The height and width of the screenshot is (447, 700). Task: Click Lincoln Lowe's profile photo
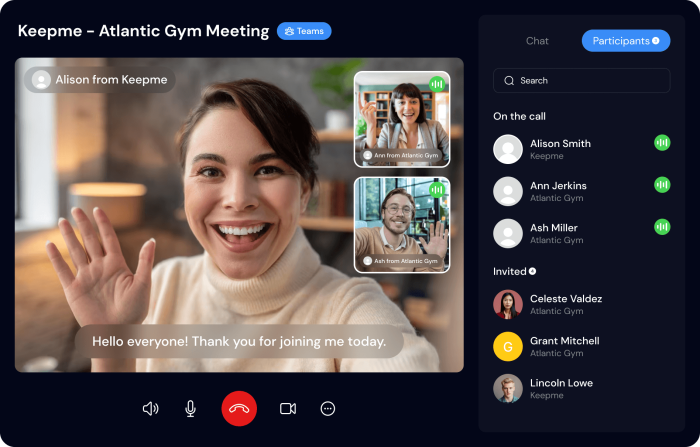point(508,389)
